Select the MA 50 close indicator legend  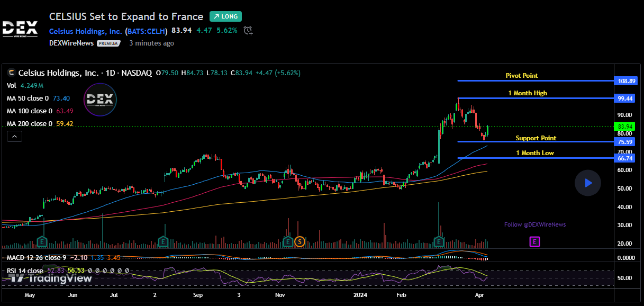(28, 98)
